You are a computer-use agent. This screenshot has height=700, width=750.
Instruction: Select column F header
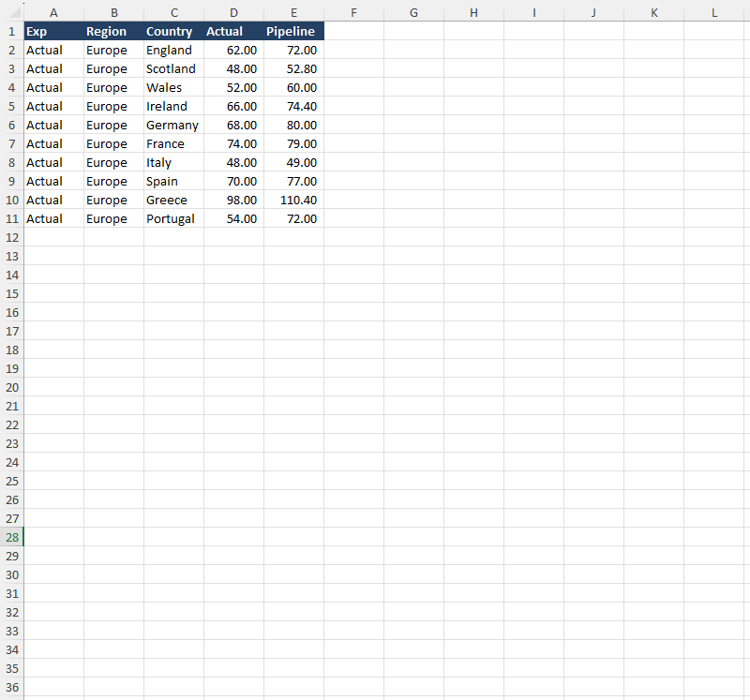click(354, 13)
